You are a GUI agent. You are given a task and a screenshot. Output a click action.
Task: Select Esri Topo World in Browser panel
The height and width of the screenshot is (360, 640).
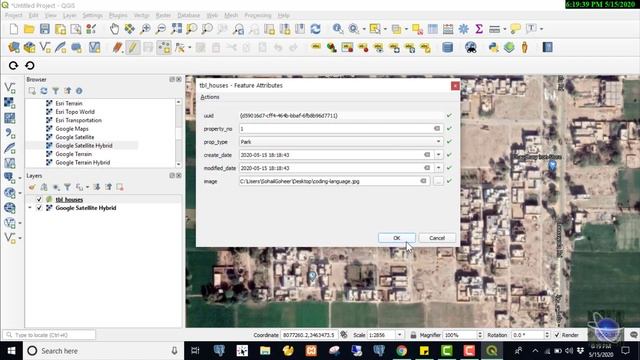pos(75,112)
